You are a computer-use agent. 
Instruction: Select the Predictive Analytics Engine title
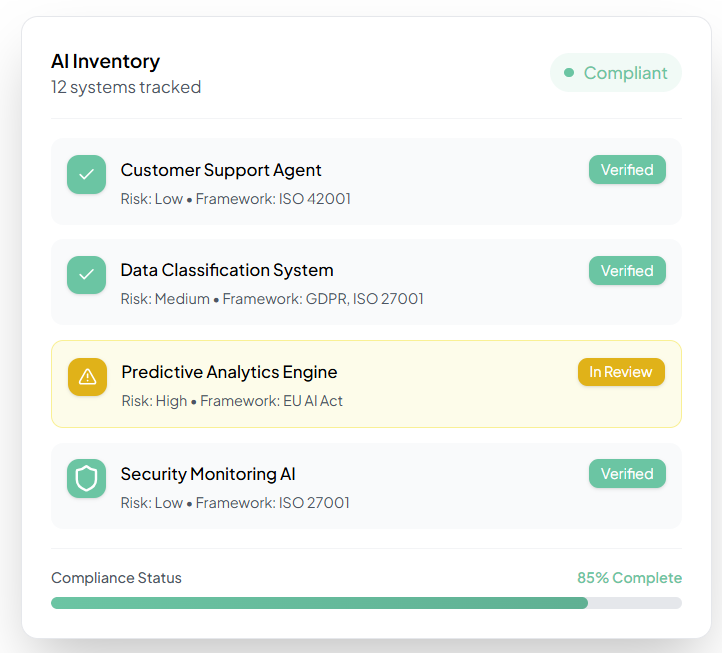(x=229, y=372)
